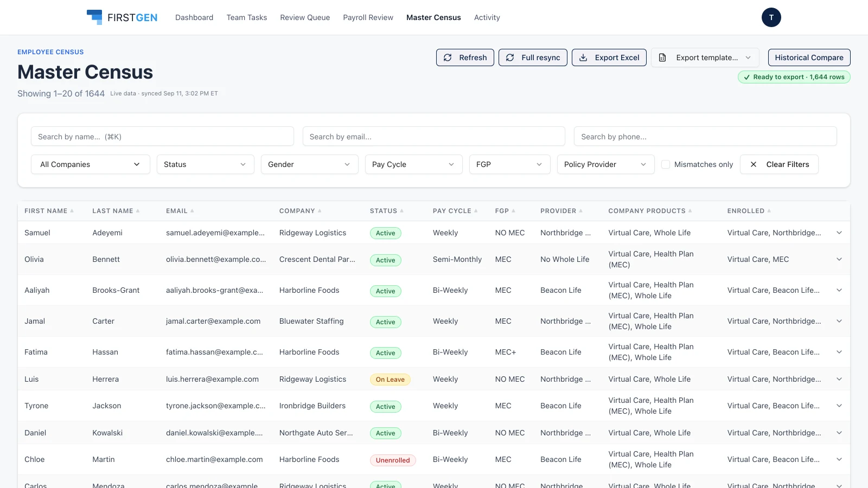Sort by First Name column arrow
This screenshot has height=488, width=868.
click(72, 211)
